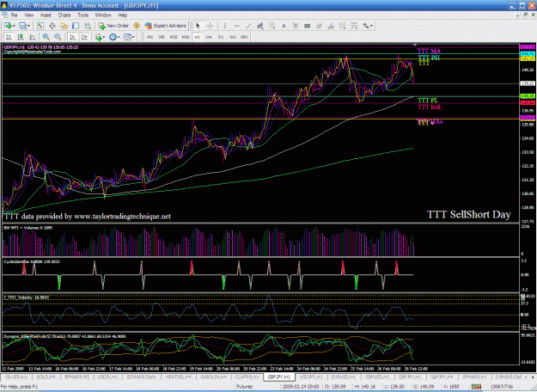Viewport: 537px width, 392px height.
Task: Select the Crosshair tool
Action: pyautogui.click(x=210, y=26)
